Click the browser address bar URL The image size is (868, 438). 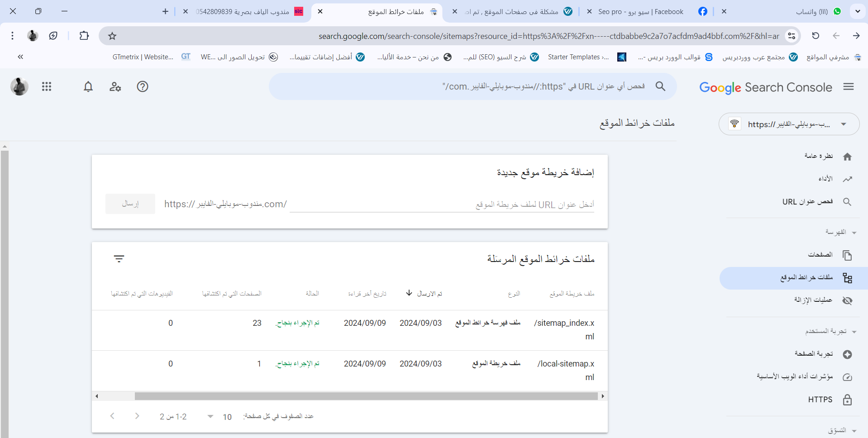(548, 36)
